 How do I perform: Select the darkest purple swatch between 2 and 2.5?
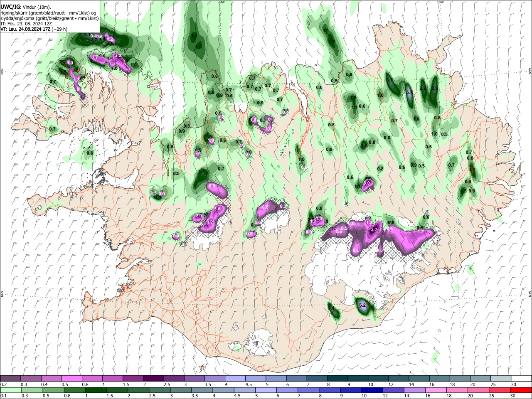(153, 378)
